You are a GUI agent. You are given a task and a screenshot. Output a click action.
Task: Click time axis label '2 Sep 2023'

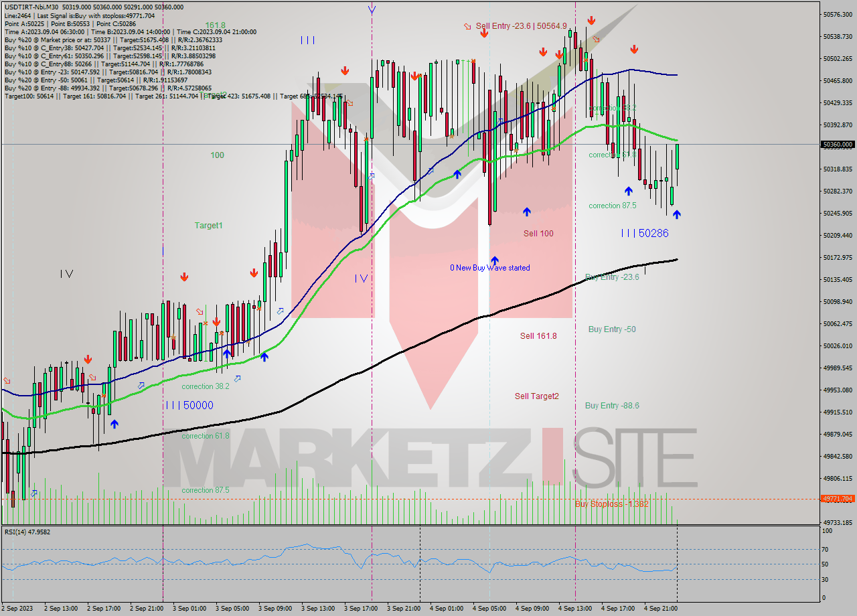[x=17, y=609]
